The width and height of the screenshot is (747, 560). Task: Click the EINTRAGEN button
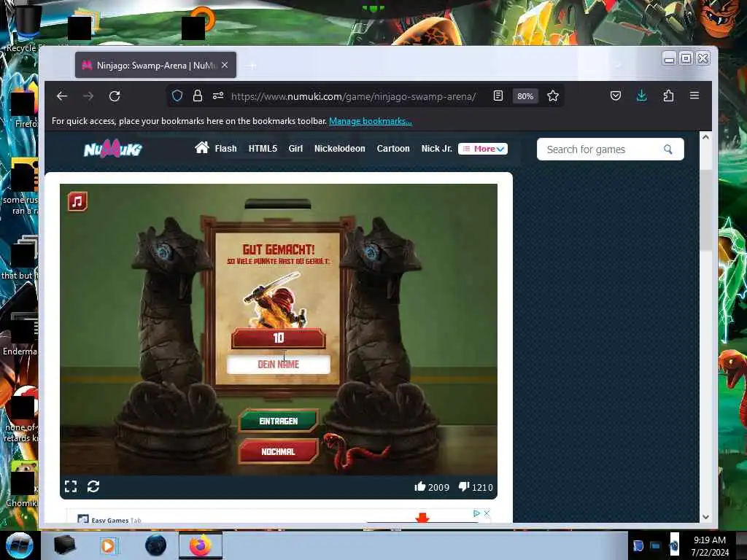pos(278,421)
